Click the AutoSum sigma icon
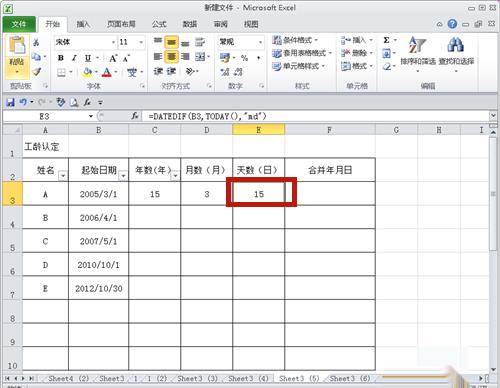Screen dimensions: 500x388 point(386,40)
